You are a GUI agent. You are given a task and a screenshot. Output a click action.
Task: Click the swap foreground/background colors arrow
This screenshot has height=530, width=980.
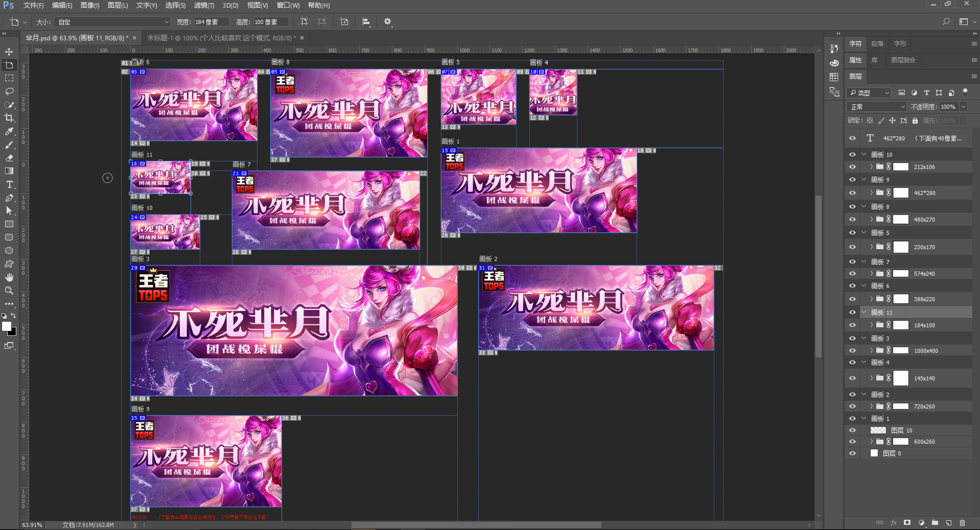[x=14, y=316]
